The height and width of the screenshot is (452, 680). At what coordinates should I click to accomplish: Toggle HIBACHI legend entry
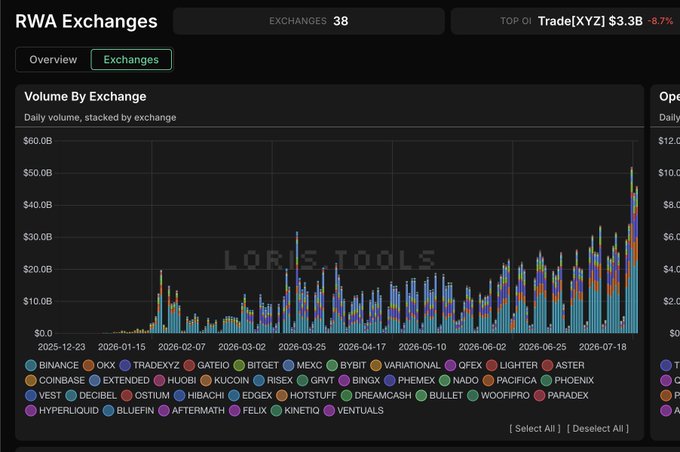point(199,396)
